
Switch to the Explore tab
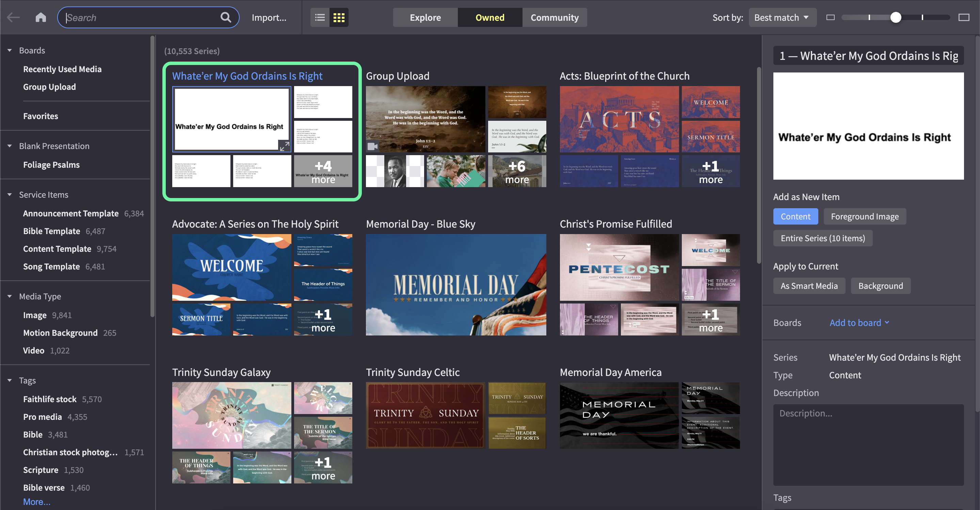[425, 17]
